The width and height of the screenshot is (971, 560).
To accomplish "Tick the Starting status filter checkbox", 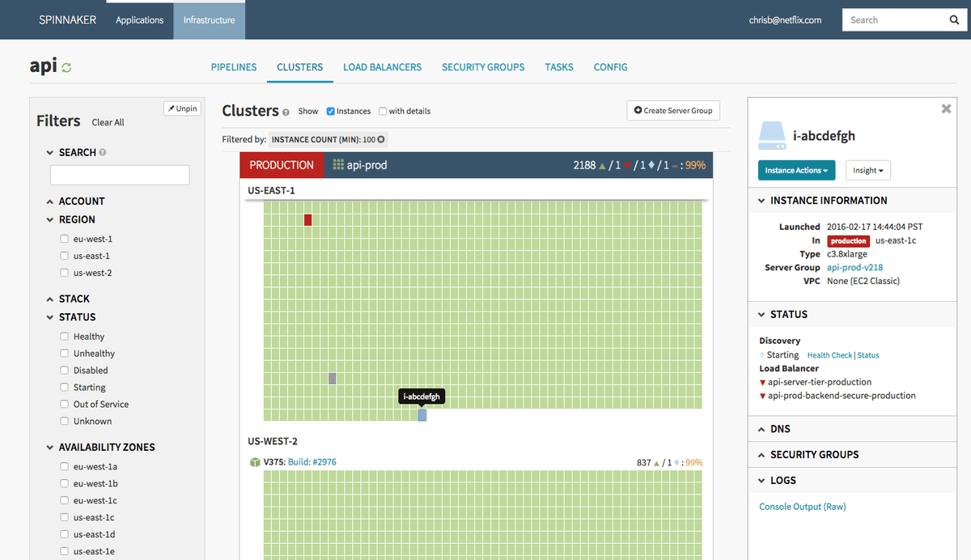I will [x=64, y=387].
